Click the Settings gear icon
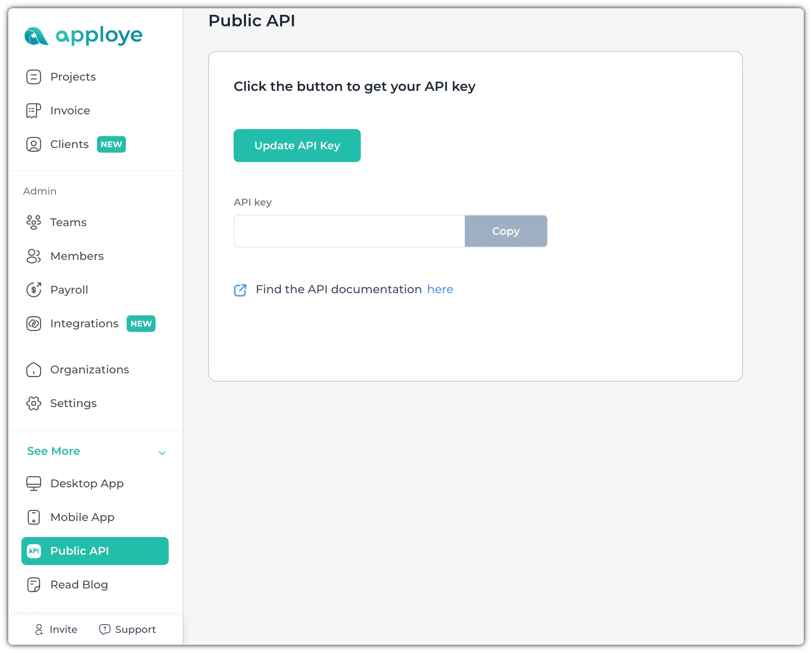Image resolution: width=812 pixels, height=653 pixels. (x=34, y=403)
